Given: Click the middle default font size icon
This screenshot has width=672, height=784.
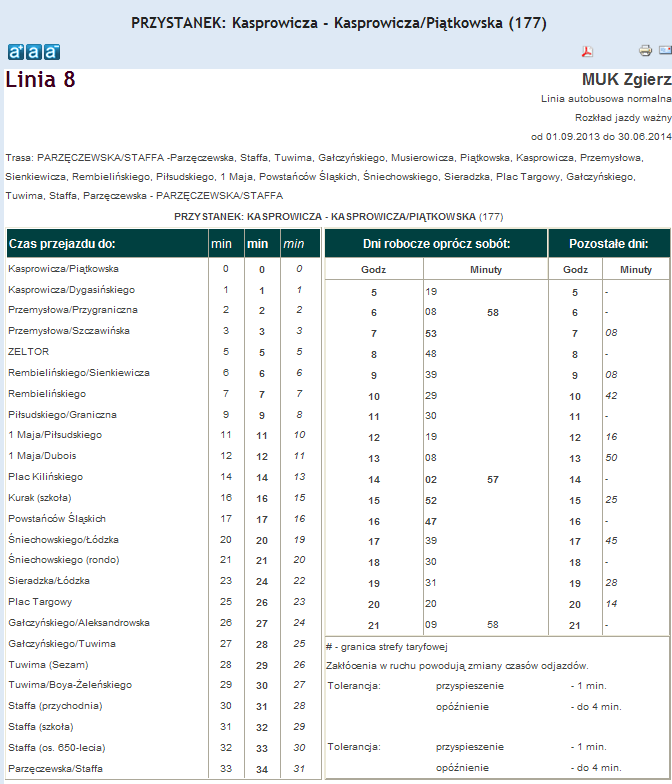Looking at the screenshot, I should point(34,52).
